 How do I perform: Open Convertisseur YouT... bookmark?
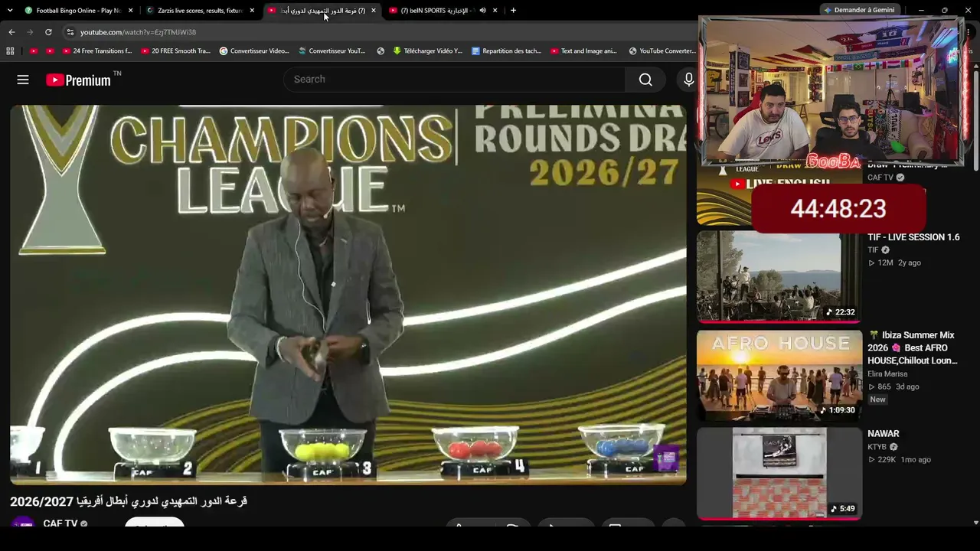[332, 51]
